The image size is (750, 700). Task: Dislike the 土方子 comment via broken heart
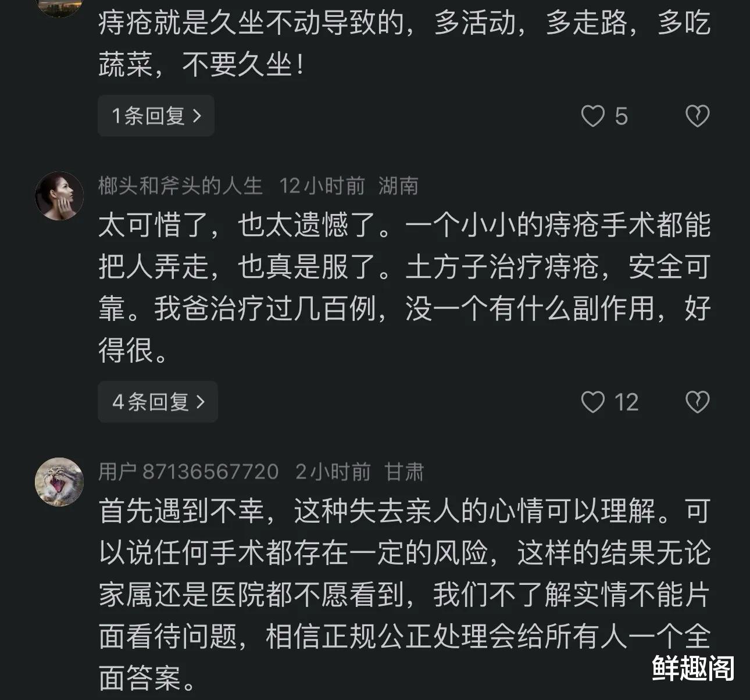pyautogui.click(x=697, y=402)
